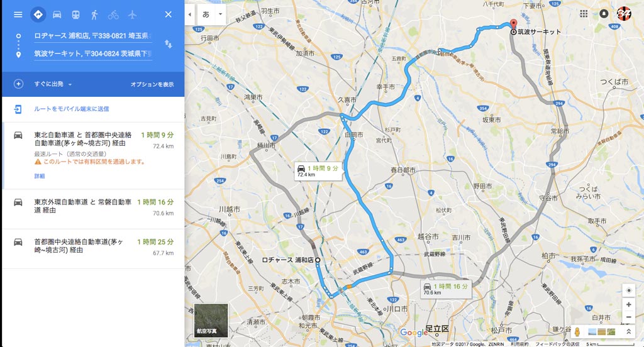Open the すぐに出発 departure time dropdown
Image resolution: width=644 pixels, height=347 pixels.
tap(53, 84)
